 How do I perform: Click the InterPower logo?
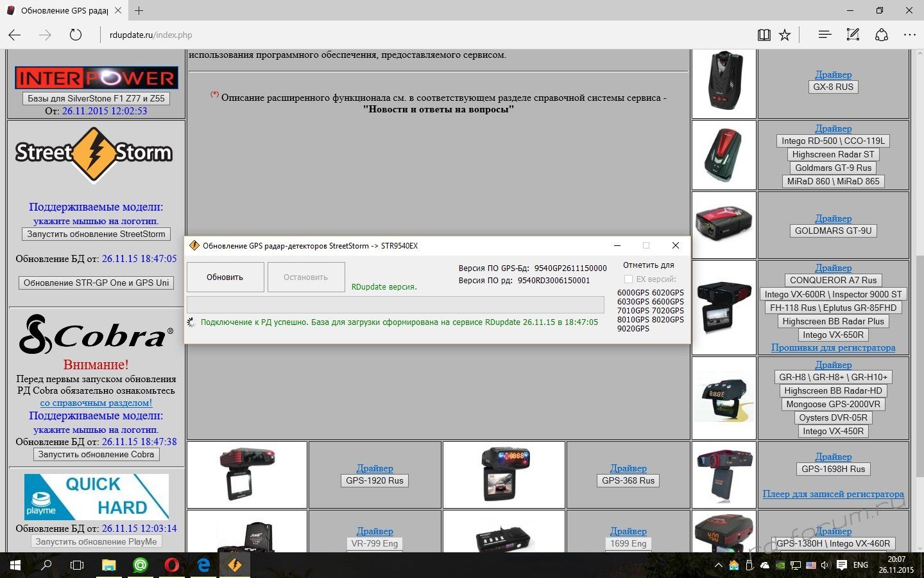click(x=96, y=78)
